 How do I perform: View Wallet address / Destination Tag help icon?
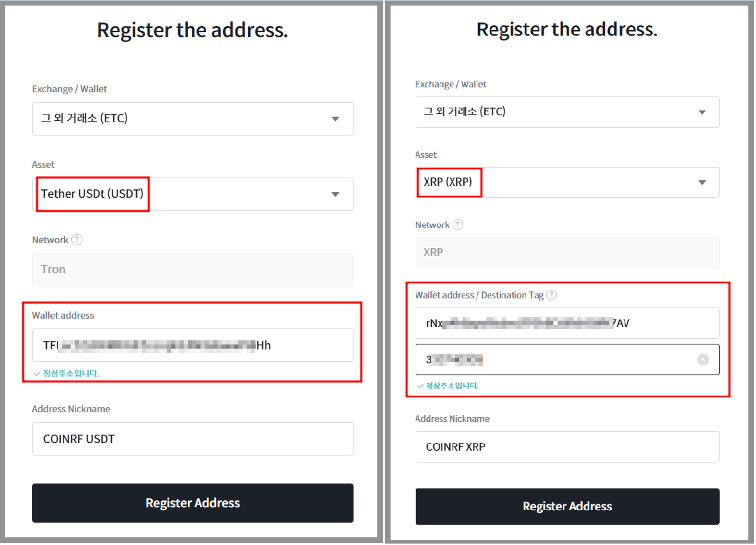551,294
